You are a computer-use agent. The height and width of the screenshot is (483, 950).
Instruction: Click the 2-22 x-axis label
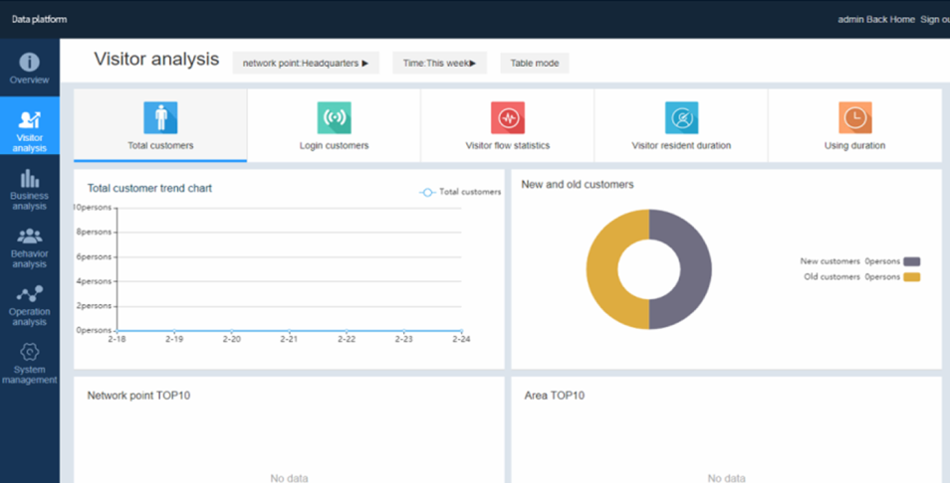pyautogui.click(x=347, y=339)
